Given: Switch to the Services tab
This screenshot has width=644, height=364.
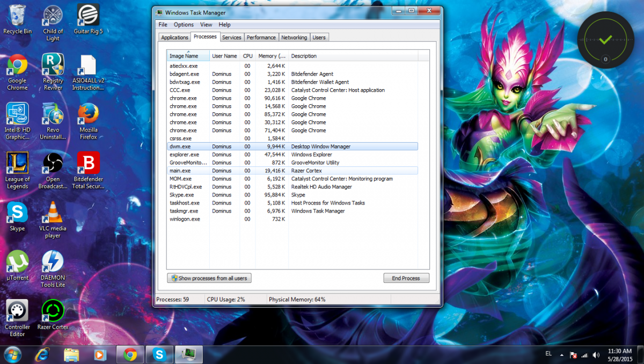Looking at the screenshot, I should (x=232, y=38).
